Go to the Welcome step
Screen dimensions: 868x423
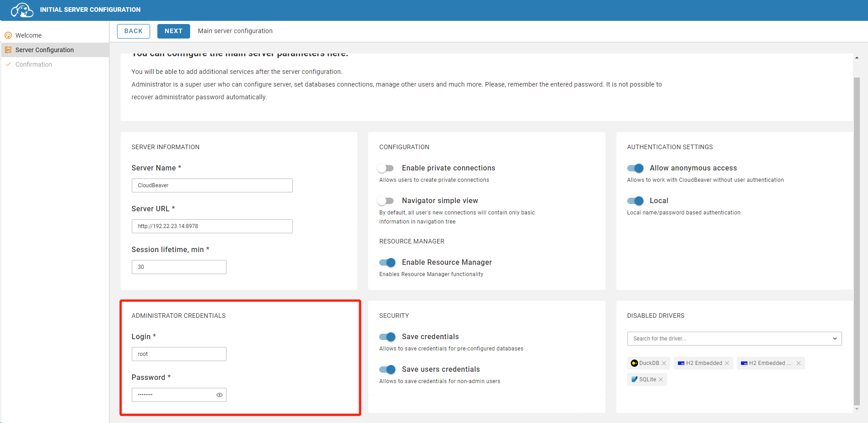(28, 35)
